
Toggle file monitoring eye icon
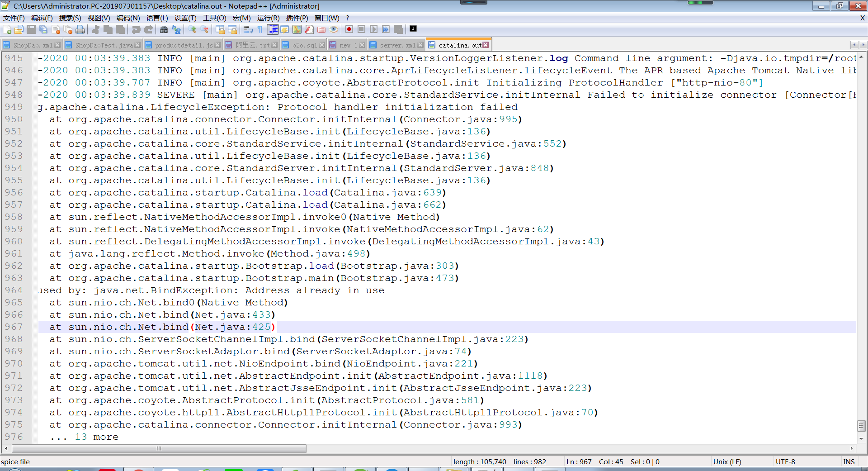[334, 29]
